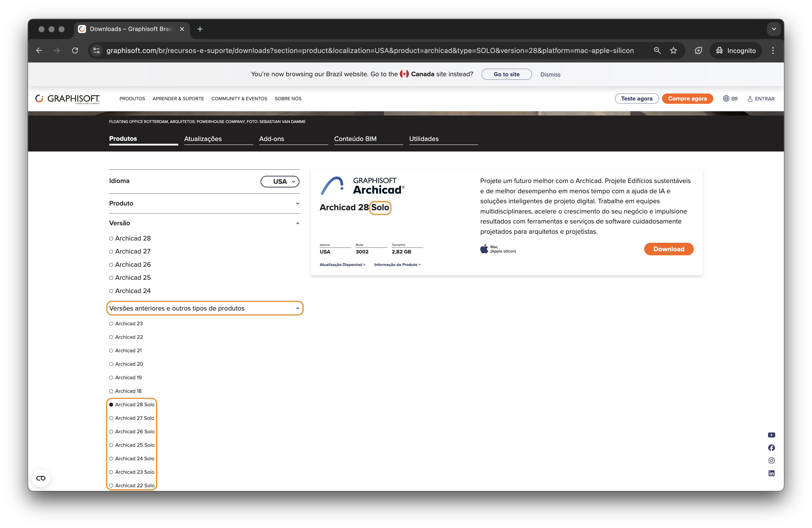Click Go to site button
The image size is (812, 528).
point(506,74)
